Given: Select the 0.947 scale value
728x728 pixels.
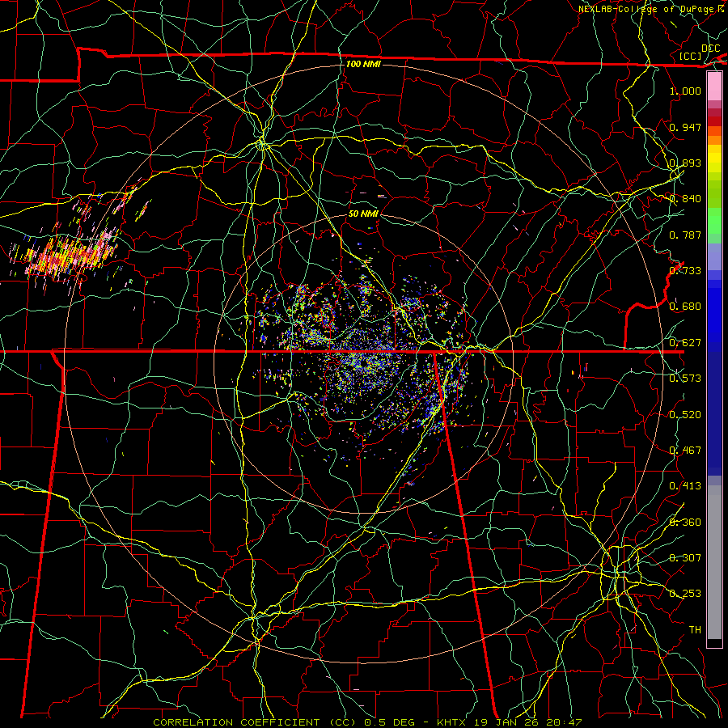Looking at the screenshot, I should click(x=685, y=127).
